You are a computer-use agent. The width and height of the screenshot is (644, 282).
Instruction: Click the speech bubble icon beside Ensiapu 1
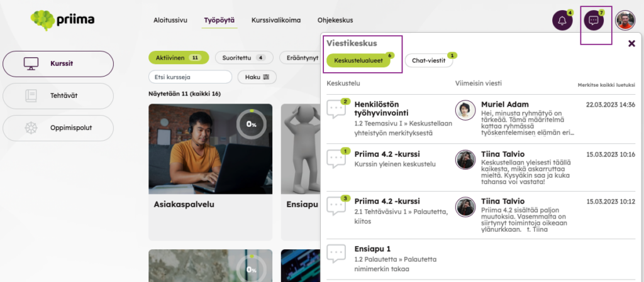336,254
